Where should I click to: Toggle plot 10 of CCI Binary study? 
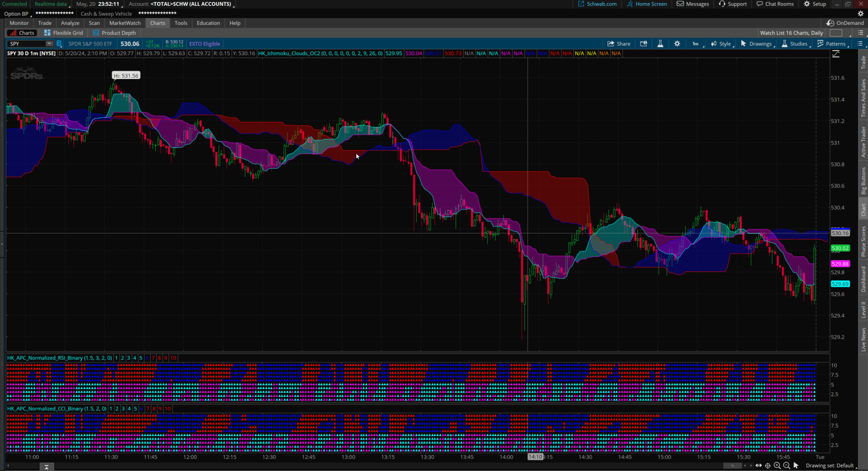(168, 409)
